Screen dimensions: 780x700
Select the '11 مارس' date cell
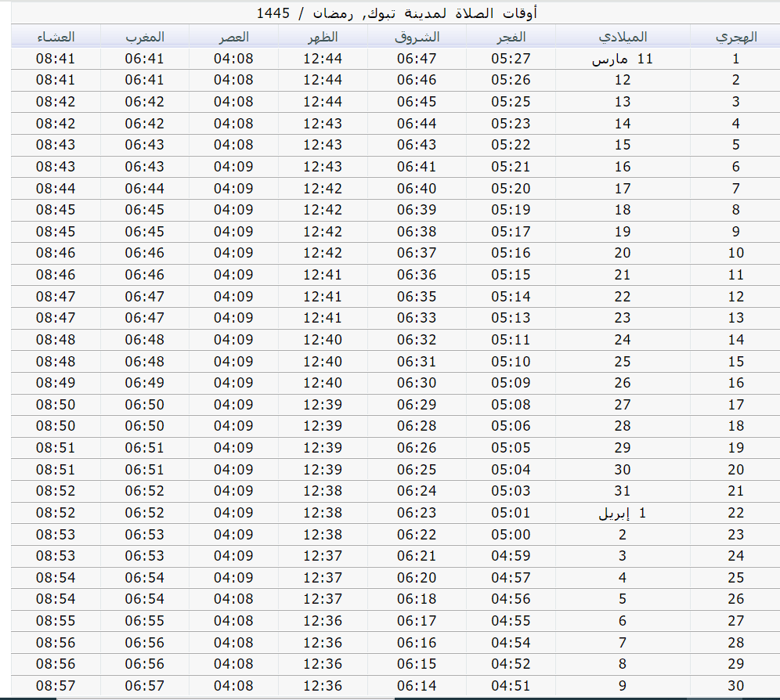[x=623, y=59]
